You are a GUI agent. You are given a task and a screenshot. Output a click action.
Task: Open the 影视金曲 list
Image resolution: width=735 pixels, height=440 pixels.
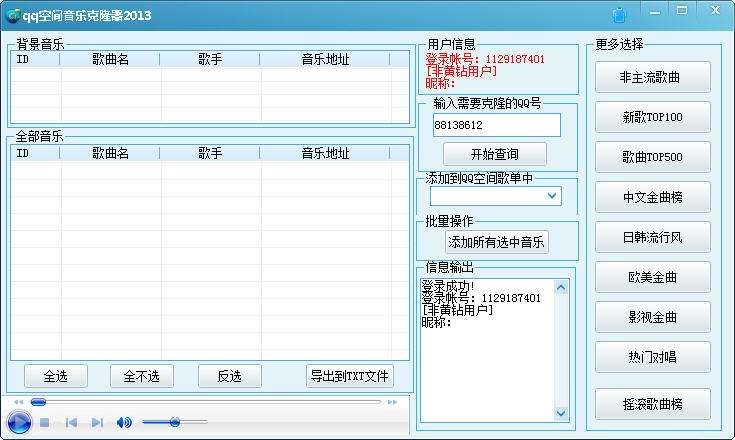coord(652,318)
